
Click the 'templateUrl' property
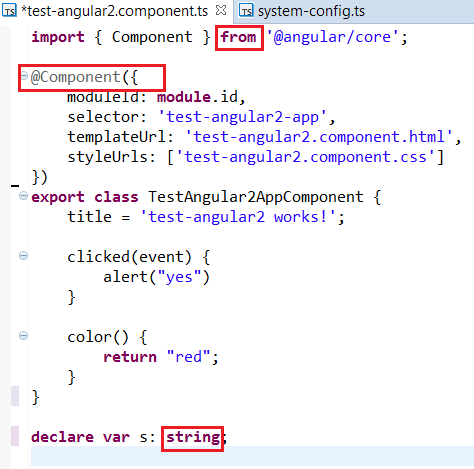116,137
